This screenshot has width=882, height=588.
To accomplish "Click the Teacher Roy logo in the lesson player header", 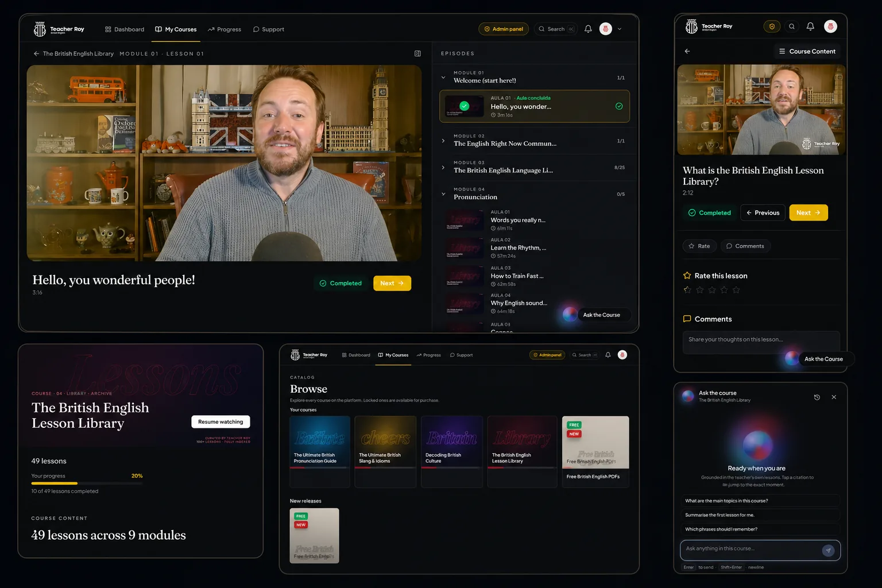I will click(x=59, y=29).
